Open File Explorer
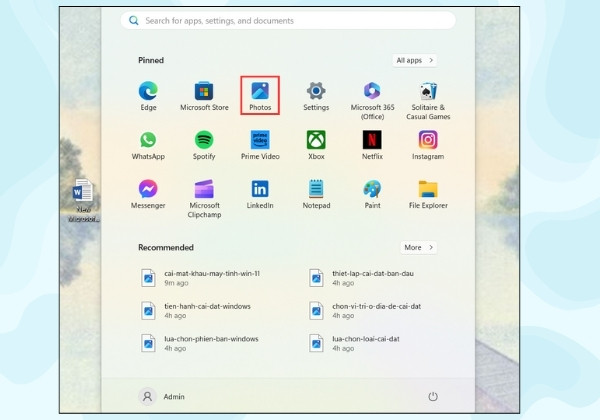The image size is (600, 420). (x=428, y=194)
